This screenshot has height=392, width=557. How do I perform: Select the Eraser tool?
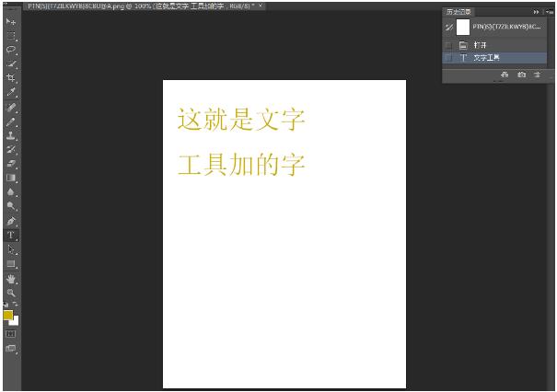(11, 164)
